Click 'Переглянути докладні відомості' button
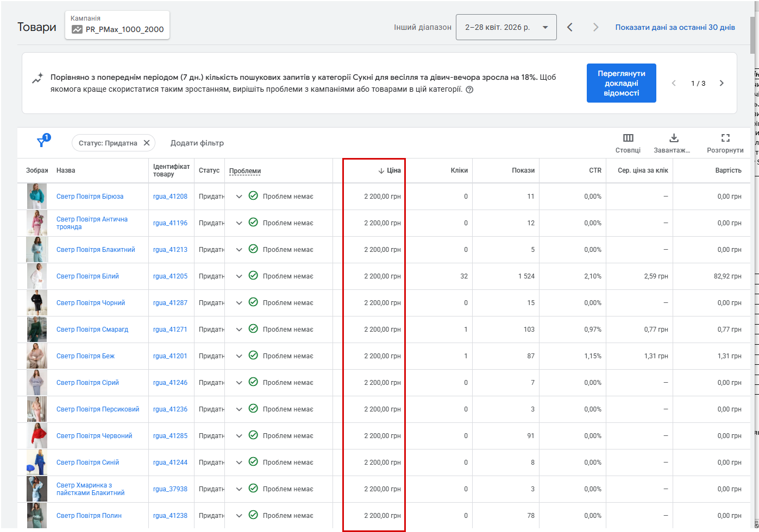Image resolution: width=759 pixels, height=532 pixels. 621,83
